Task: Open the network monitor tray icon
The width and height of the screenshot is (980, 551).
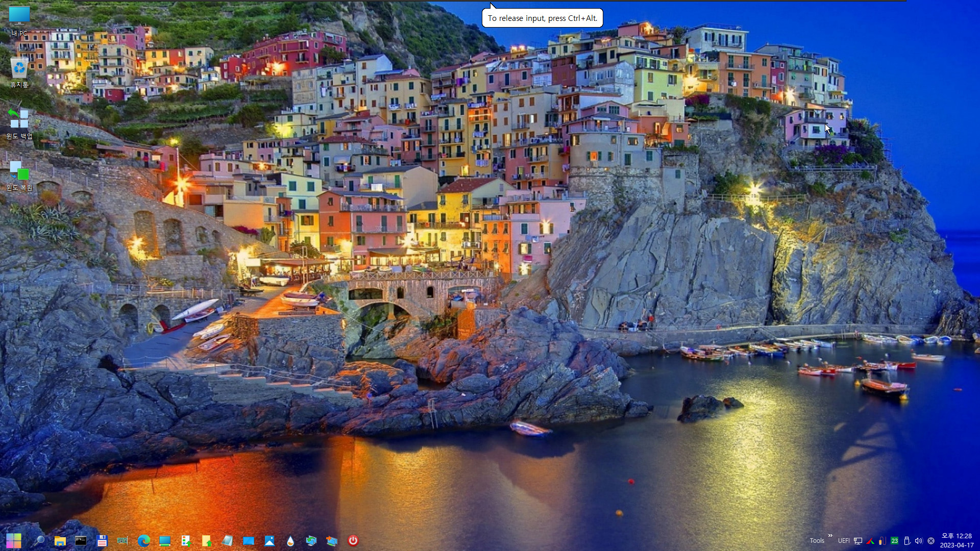Action: point(858,541)
